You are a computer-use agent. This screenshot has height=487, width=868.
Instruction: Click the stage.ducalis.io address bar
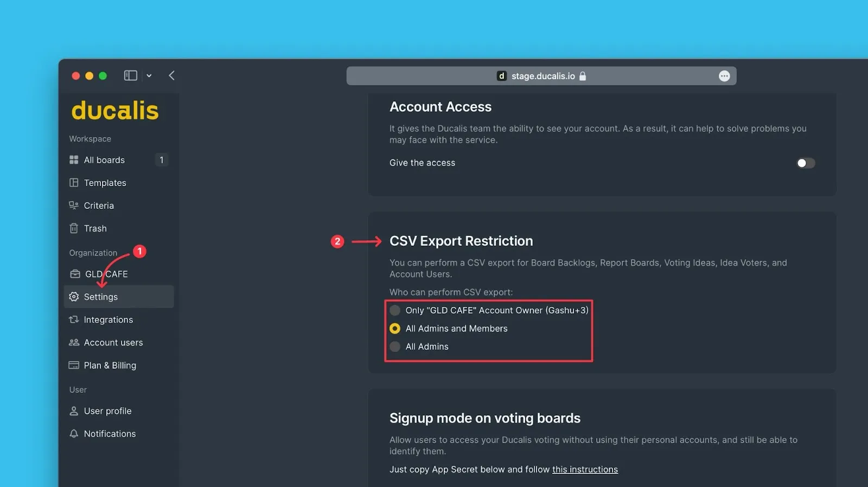(542, 75)
